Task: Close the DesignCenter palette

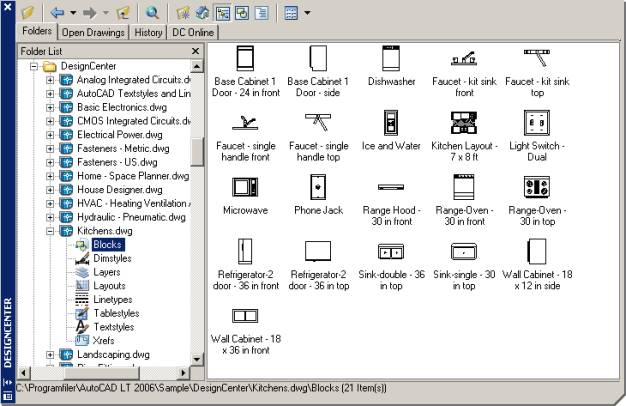Action: [8, 7]
